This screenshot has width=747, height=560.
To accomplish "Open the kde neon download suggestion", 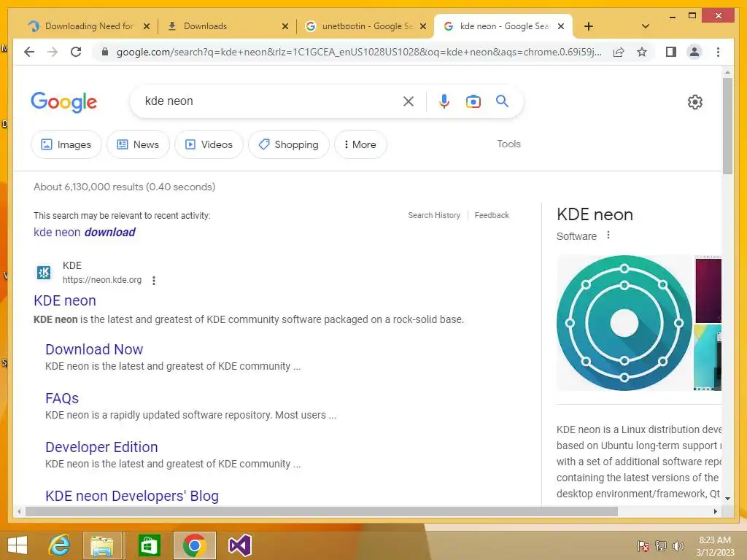I will (85, 232).
